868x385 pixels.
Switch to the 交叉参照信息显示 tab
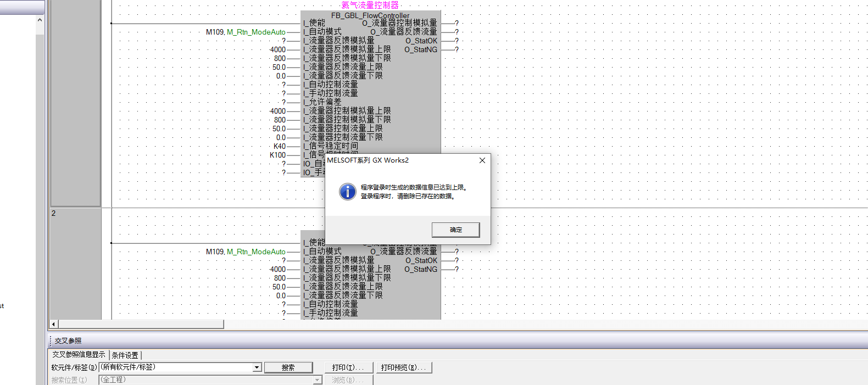click(x=79, y=355)
